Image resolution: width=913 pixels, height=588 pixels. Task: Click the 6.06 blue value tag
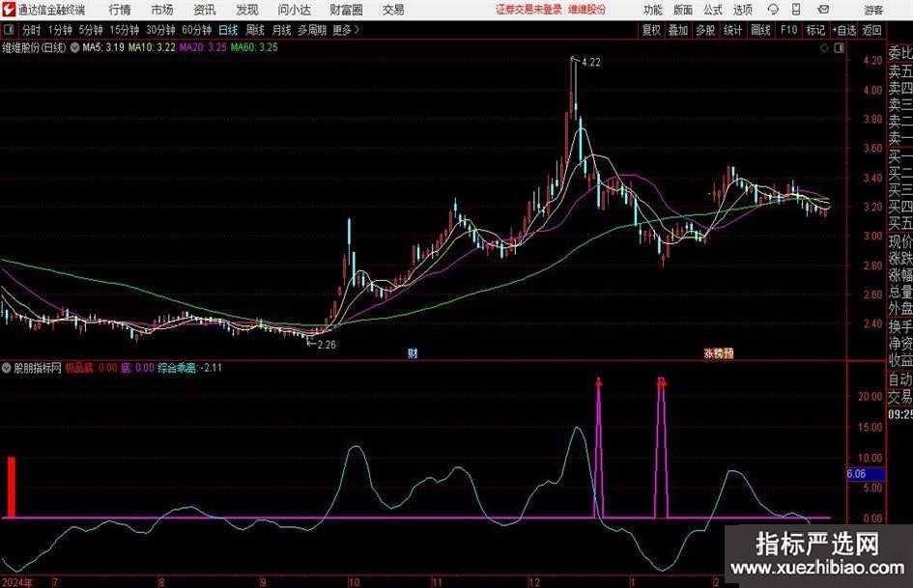pos(866,474)
